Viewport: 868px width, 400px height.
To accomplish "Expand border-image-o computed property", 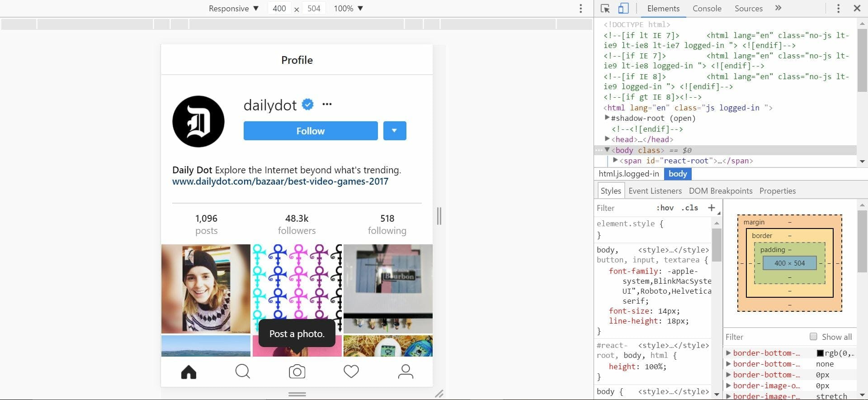I will 728,386.
